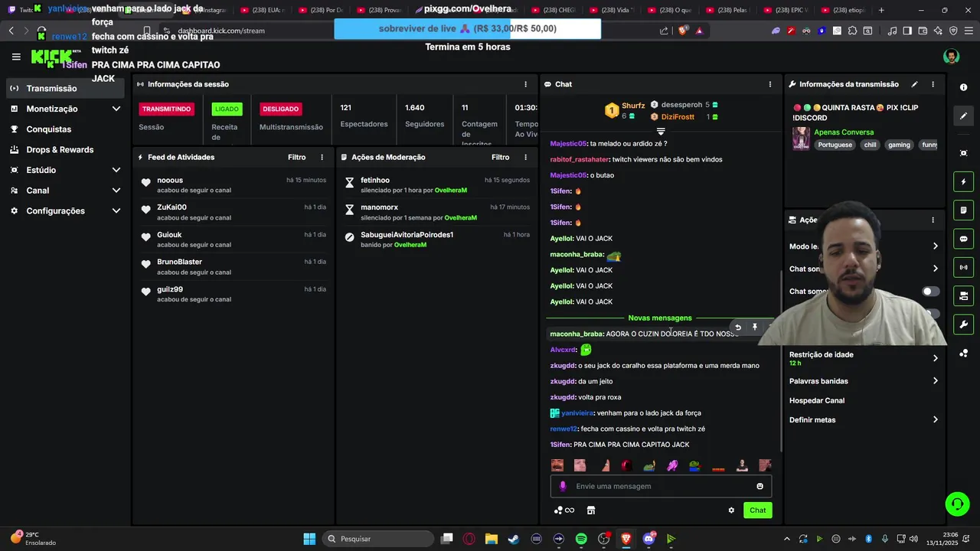Image resolution: width=980 pixels, height=551 pixels.
Task: Click the Portuguese stream tag
Action: pyautogui.click(x=835, y=145)
